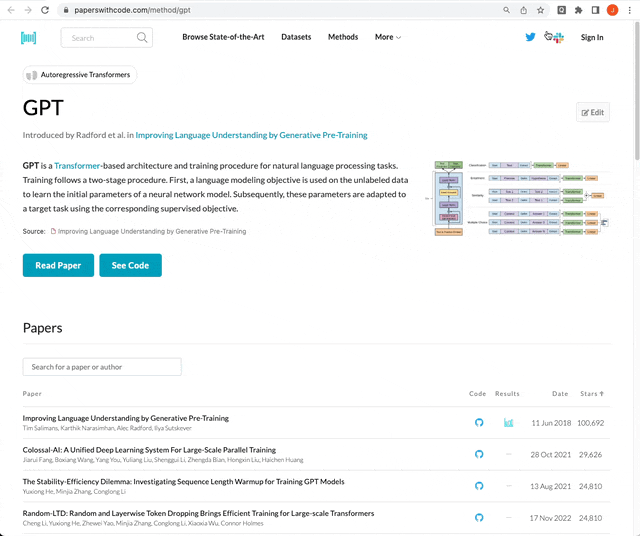The image size is (640, 536).
Task: Click the Code column header
Action: (x=478, y=394)
